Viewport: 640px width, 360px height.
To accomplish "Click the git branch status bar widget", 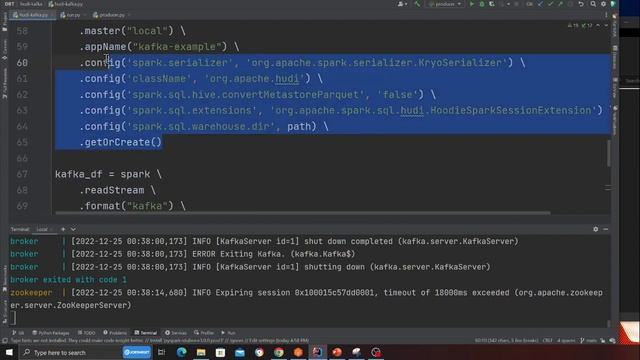I will (x=589, y=340).
